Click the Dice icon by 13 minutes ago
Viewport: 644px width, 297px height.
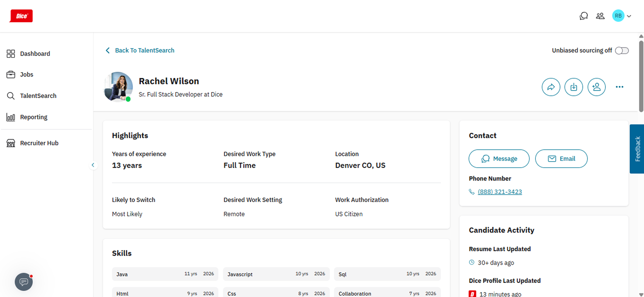472,294
